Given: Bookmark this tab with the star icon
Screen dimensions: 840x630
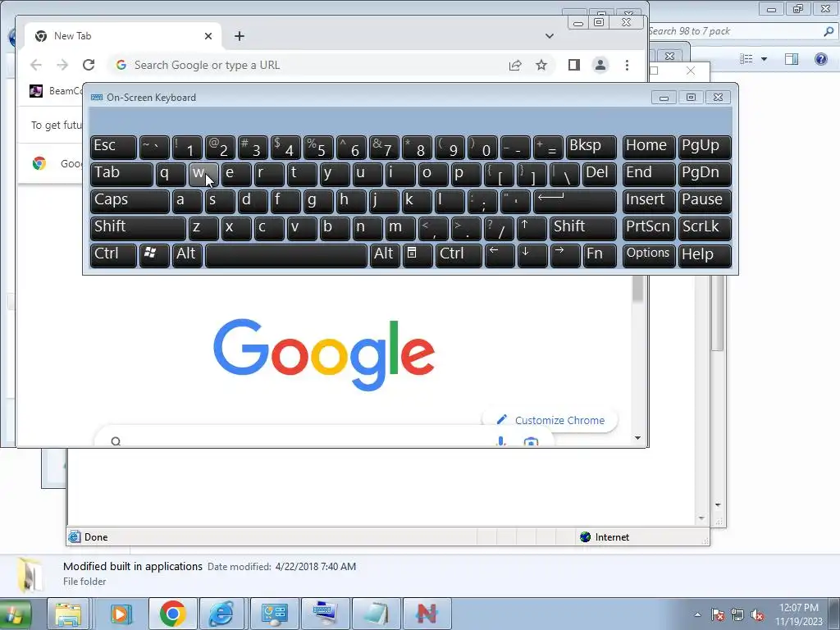Looking at the screenshot, I should pos(541,65).
